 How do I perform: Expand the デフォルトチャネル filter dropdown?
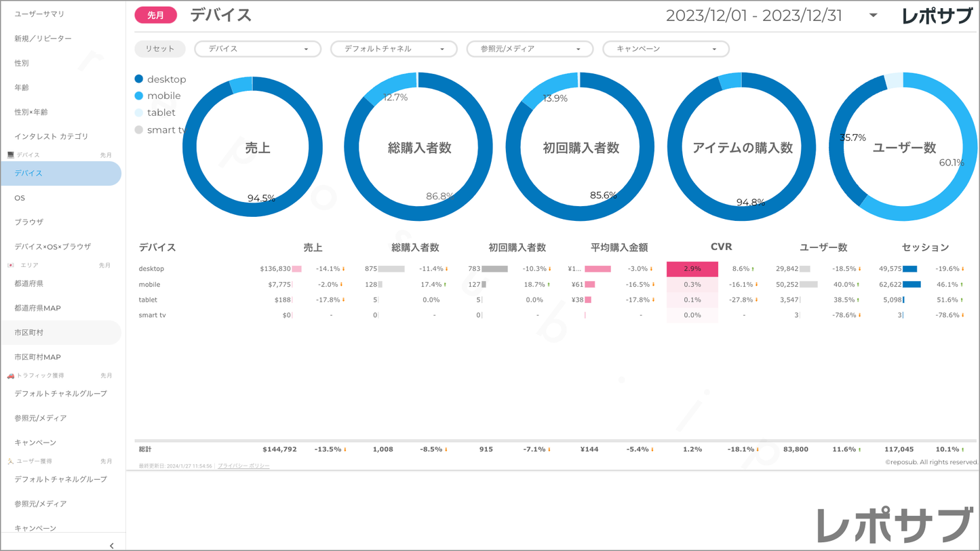pos(393,49)
